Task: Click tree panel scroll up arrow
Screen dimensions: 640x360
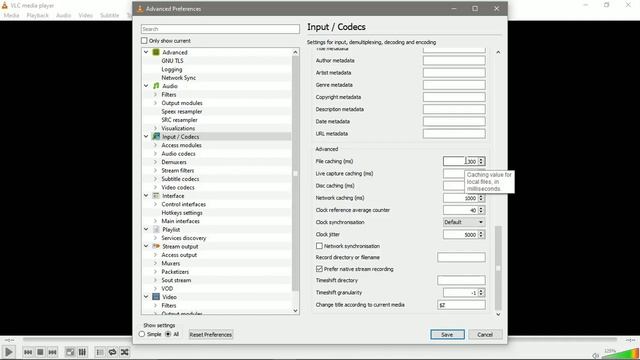Action: click(296, 52)
